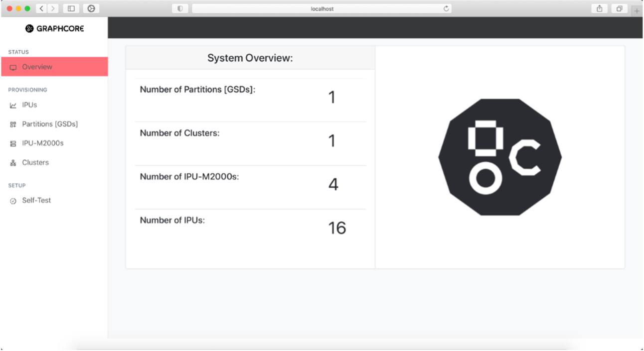Click the Self-Test gauge icon
The height and width of the screenshot is (351, 644).
(13, 201)
